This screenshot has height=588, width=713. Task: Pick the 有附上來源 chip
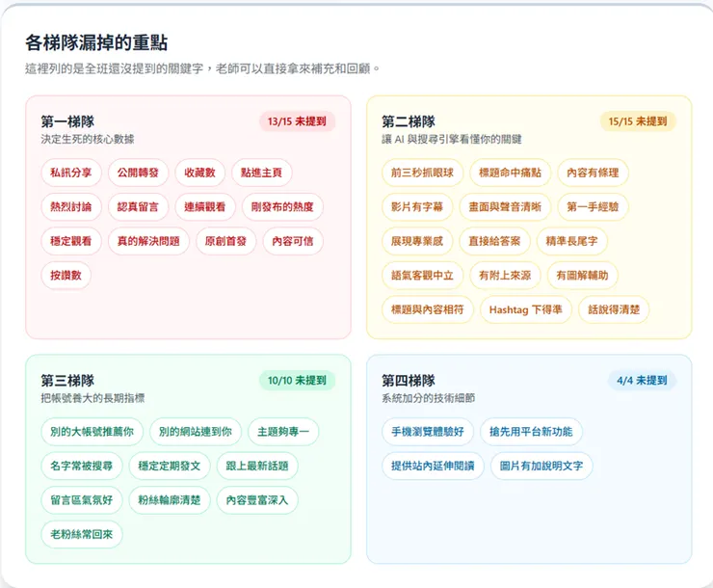point(505,275)
